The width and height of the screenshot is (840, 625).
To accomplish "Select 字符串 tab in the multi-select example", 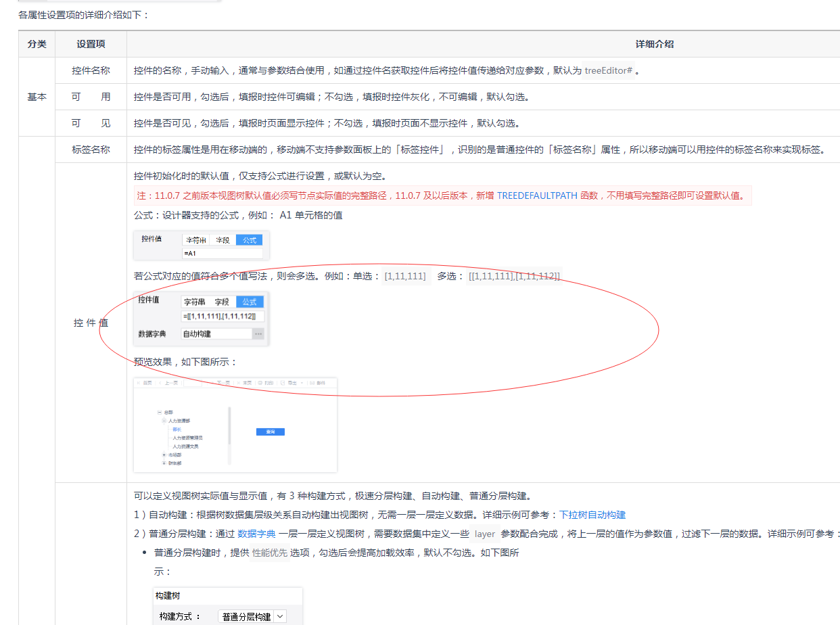I will [195, 302].
